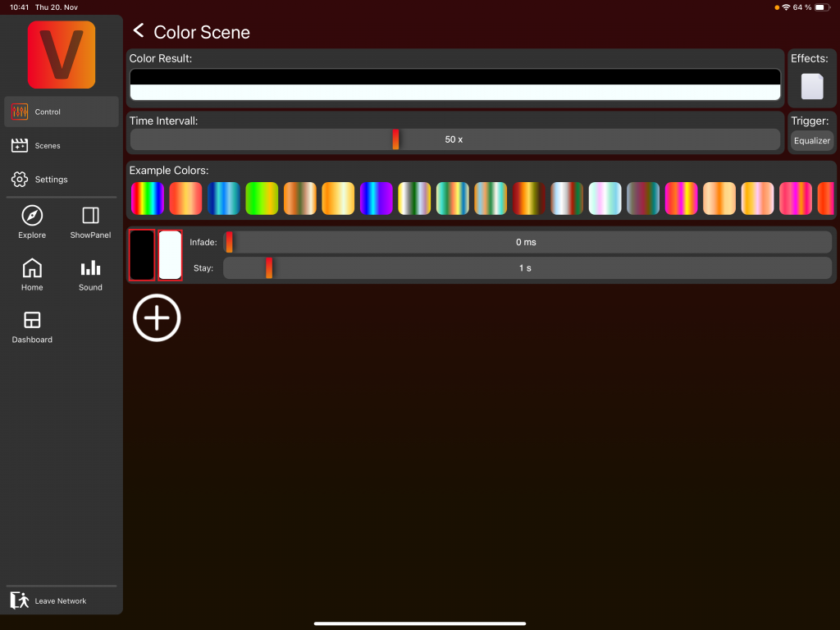Open the Sound page

tap(90, 275)
